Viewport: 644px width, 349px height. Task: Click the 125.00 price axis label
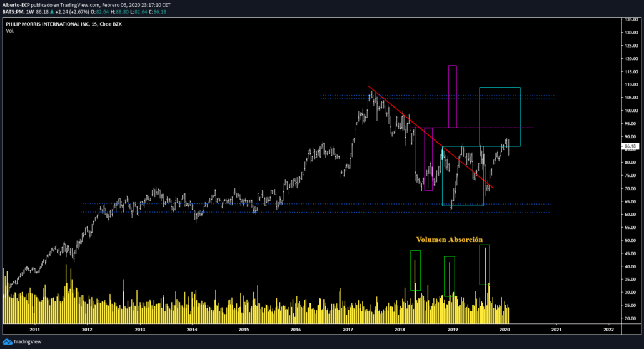(x=631, y=46)
